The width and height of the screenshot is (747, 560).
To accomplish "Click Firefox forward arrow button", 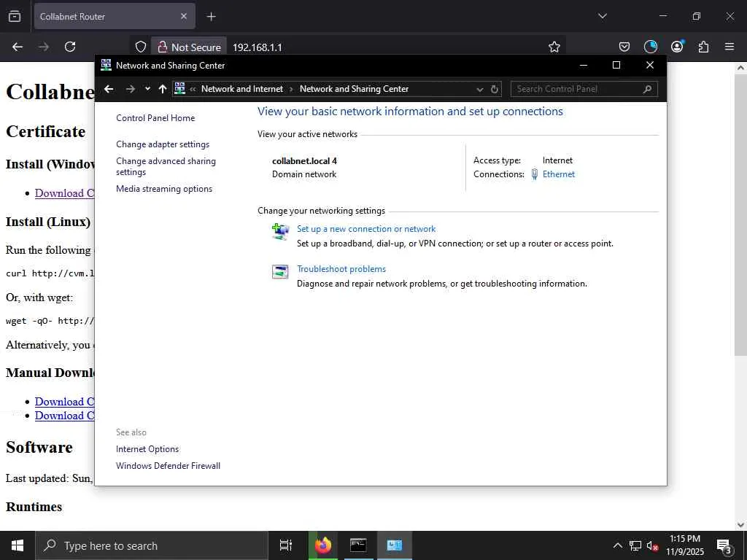I will coord(44,47).
